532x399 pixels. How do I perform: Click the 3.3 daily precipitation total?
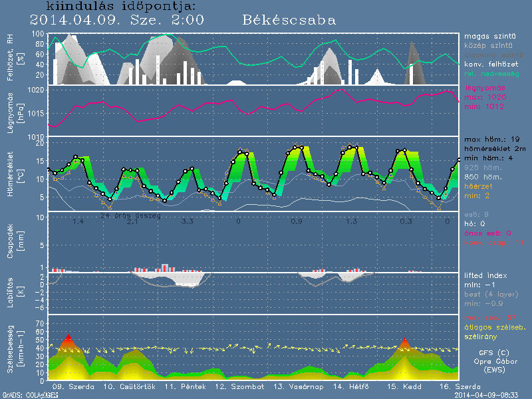pos(188,220)
